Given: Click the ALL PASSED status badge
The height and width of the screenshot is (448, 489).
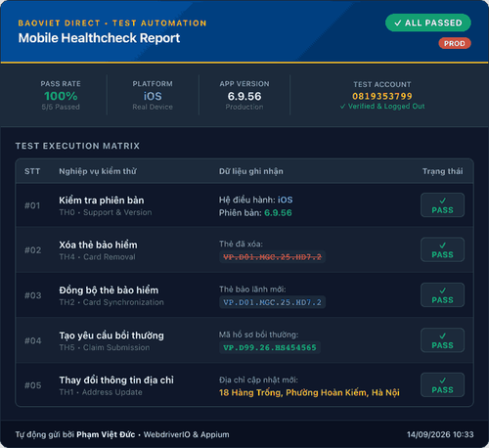Looking at the screenshot, I should [x=428, y=22].
